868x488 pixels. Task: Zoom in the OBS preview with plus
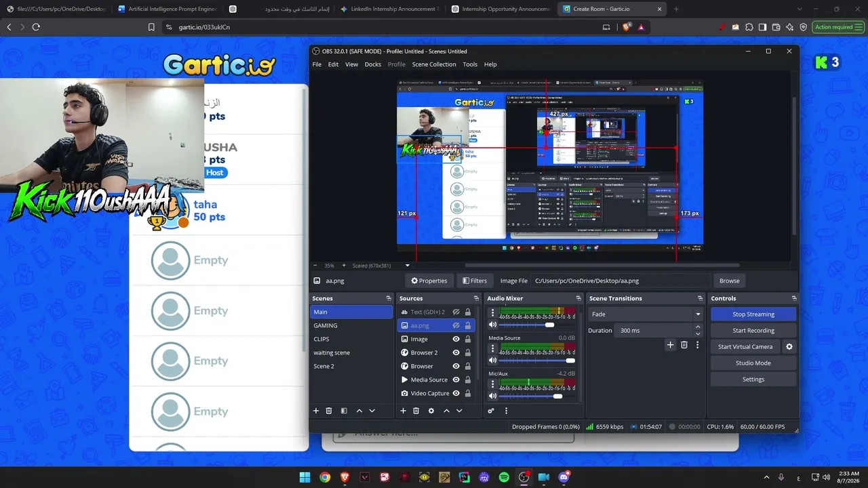344,266
